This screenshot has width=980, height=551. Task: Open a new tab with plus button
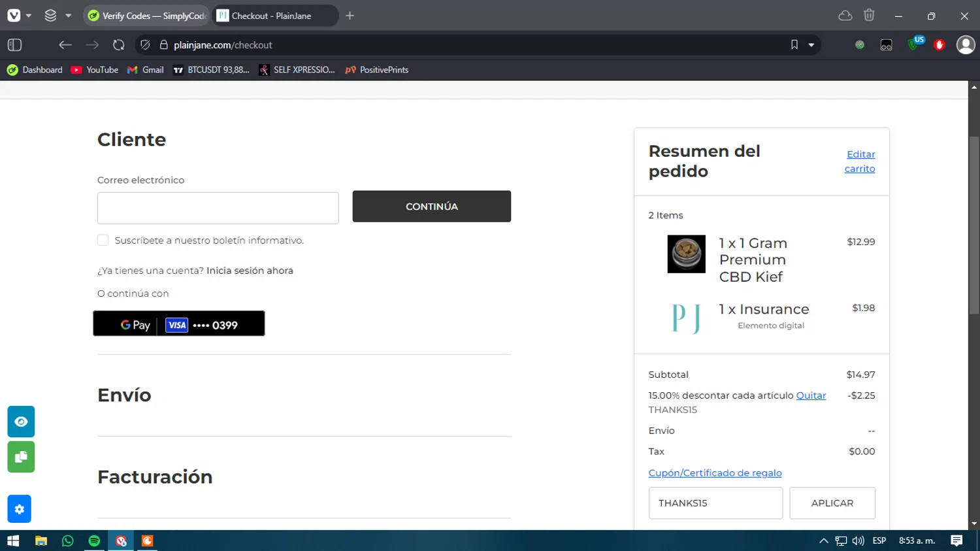[350, 16]
